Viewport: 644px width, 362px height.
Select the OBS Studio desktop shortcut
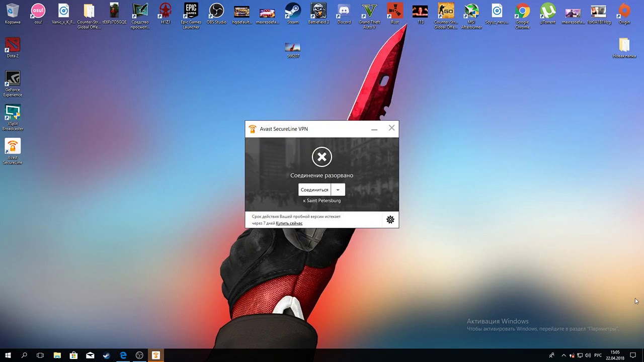click(216, 14)
